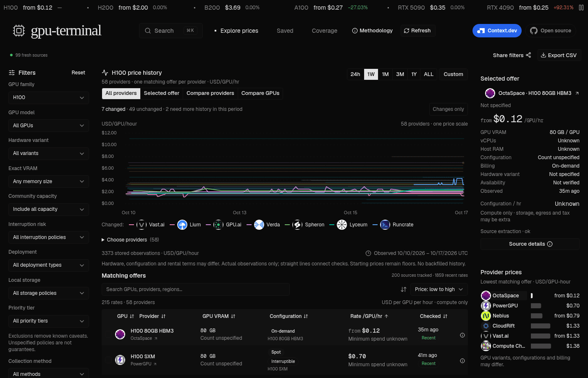
Task: Toggle the Changes only filter
Action: coord(449,109)
